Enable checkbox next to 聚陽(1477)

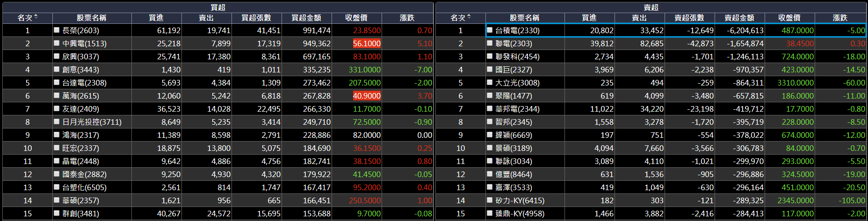(490, 95)
